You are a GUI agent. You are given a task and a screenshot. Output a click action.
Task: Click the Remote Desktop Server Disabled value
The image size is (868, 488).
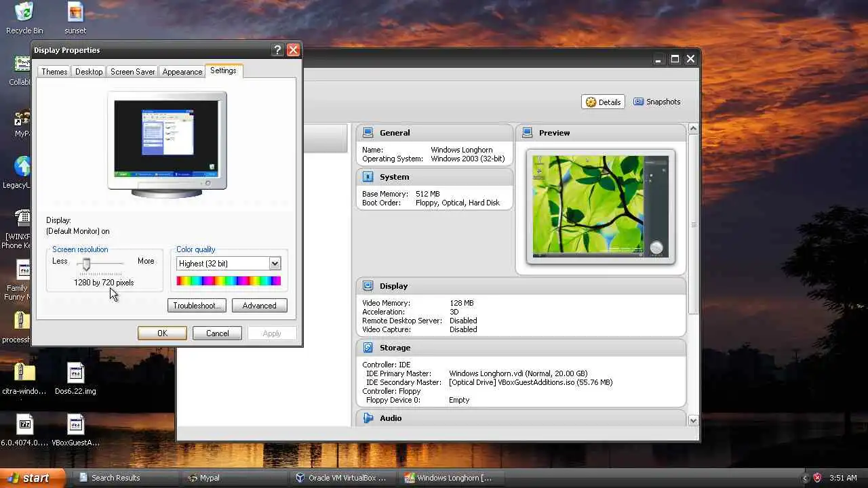463,321
